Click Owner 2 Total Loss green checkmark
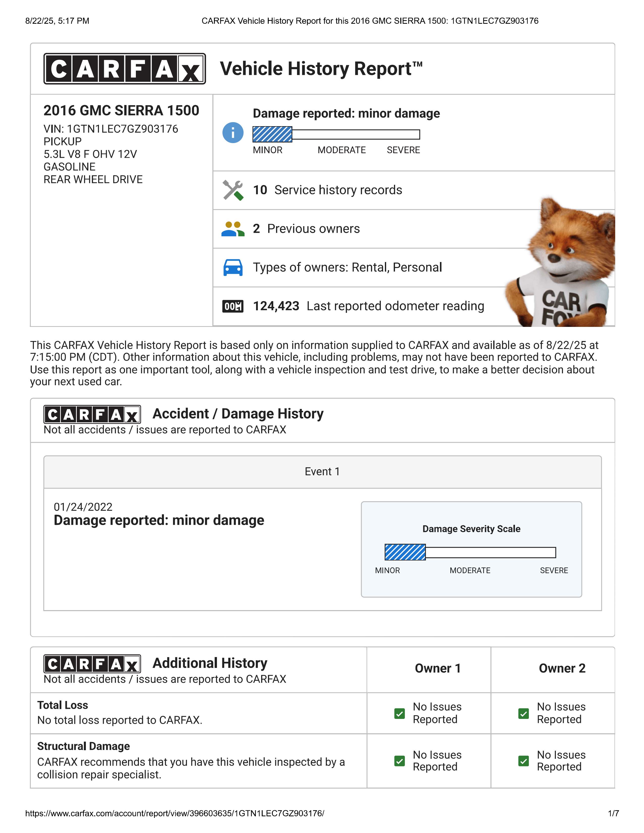This screenshot has width=644, height=833. [x=524, y=713]
